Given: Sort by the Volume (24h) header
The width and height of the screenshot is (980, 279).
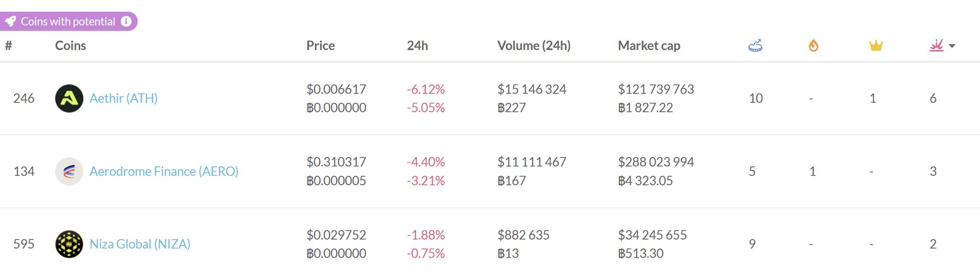Looking at the screenshot, I should pos(534,46).
